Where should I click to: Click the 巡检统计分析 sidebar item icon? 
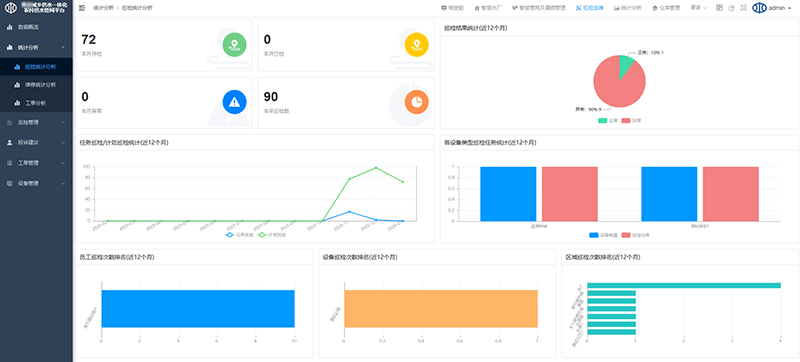[x=17, y=67]
